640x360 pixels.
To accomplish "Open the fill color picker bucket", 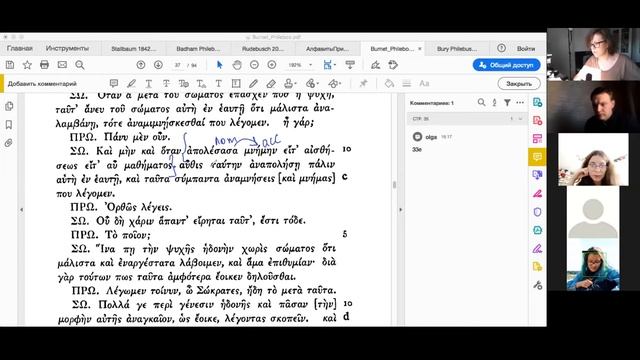I will [389, 84].
